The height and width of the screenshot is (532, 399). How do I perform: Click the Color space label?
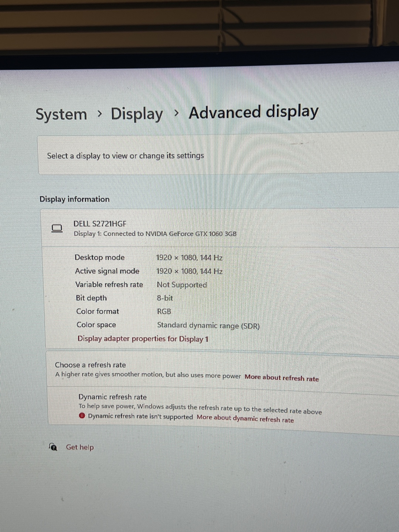(x=96, y=325)
